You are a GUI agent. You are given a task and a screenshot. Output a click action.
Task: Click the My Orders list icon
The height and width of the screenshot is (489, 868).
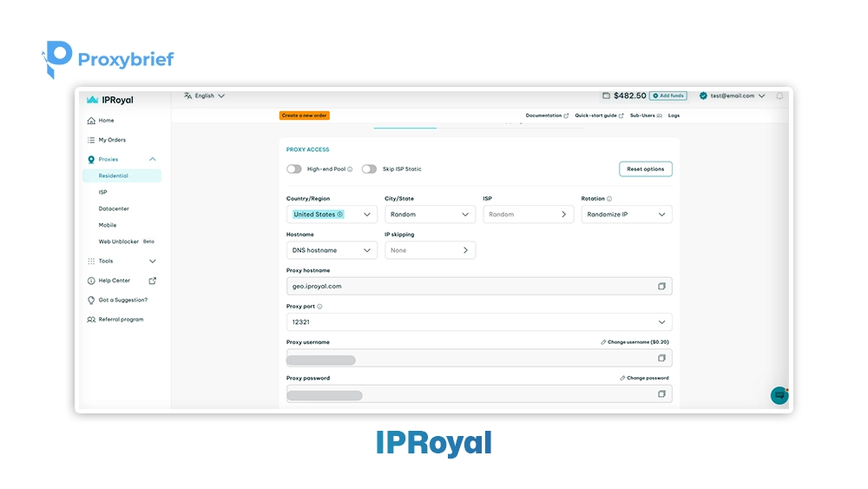91,140
